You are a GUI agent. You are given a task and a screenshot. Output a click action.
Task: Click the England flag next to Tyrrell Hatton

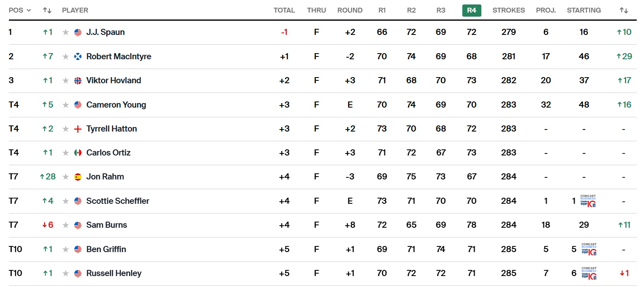click(78, 129)
